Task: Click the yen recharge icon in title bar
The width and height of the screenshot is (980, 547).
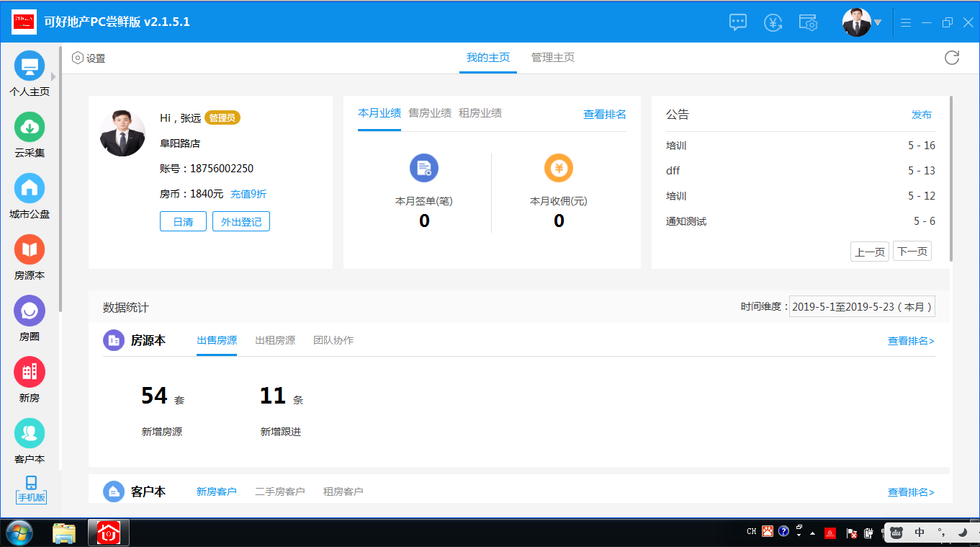Action: tap(773, 22)
